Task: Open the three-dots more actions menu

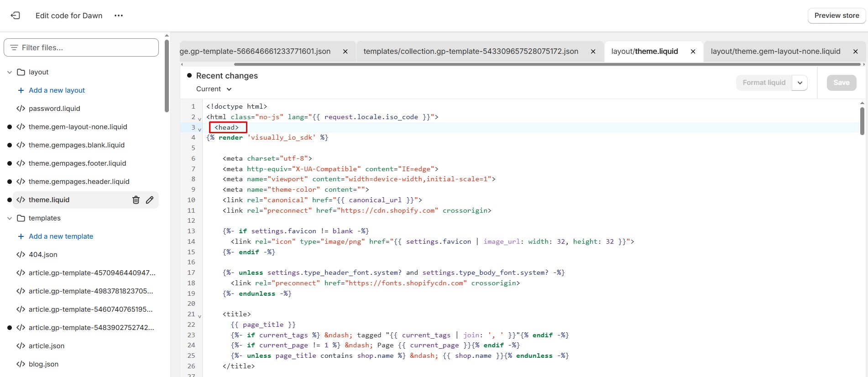Action: [x=119, y=16]
